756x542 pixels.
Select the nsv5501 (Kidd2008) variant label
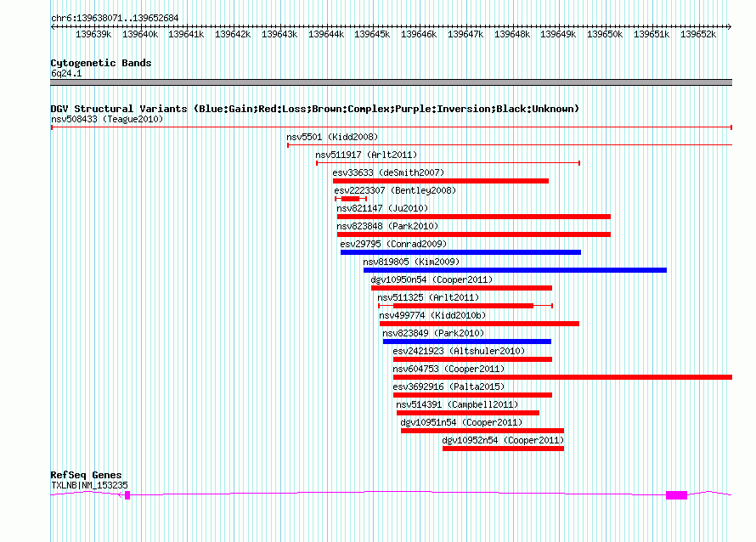point(332,137)
